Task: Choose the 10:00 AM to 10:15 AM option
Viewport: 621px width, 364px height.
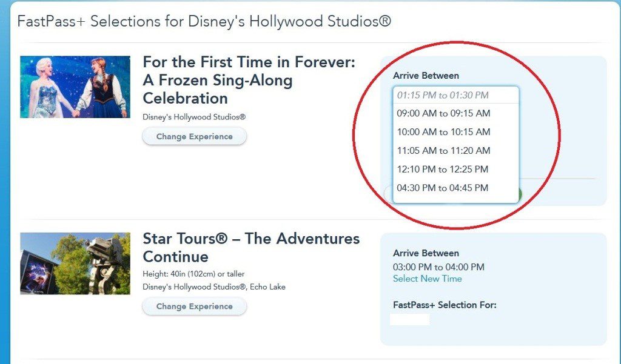Action: pyautogui.click(x=443, y=132)
